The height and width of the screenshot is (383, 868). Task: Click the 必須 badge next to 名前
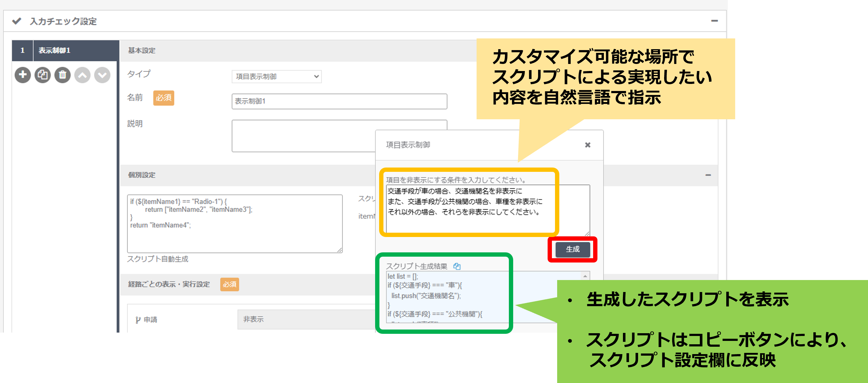click(164, 98)
